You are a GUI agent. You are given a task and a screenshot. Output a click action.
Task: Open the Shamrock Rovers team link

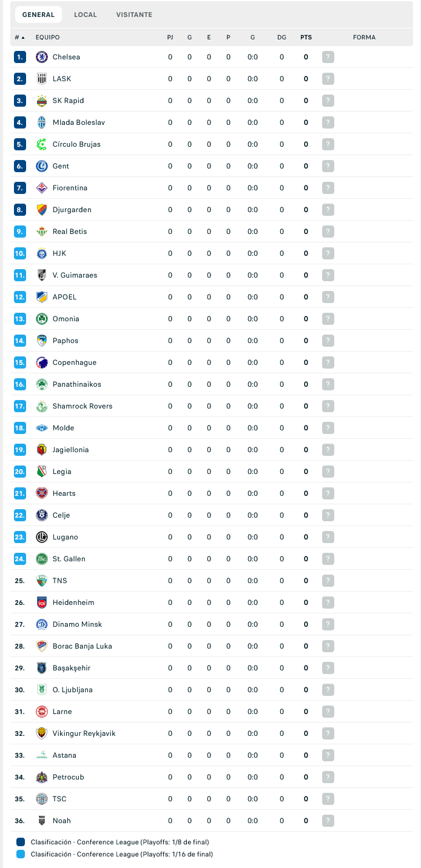point(83,406)
